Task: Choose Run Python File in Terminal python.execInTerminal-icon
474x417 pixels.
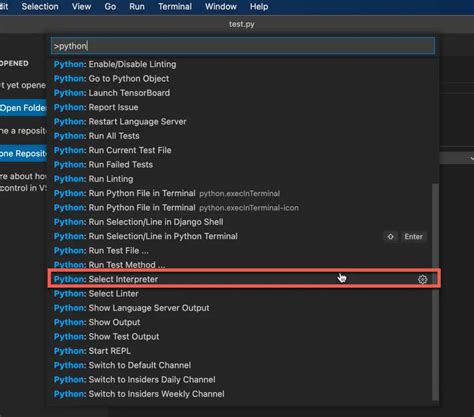Action: coord(243,208)
